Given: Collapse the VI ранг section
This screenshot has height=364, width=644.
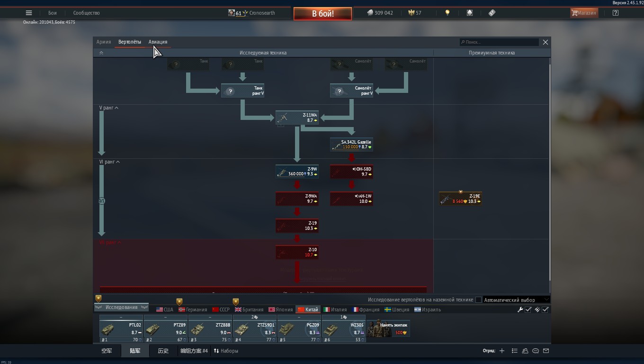Looking at the screenshot, I should (109, 162).
